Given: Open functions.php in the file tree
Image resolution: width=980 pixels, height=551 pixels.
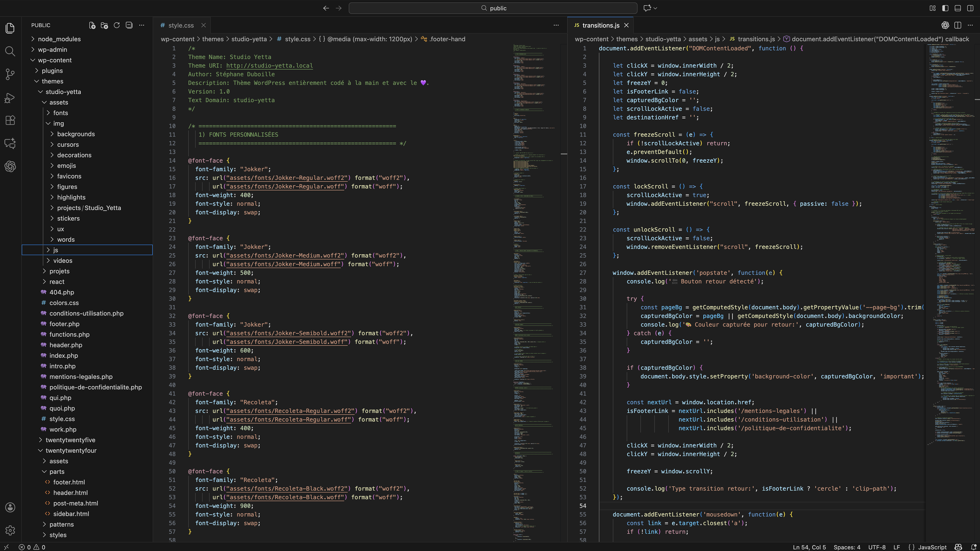Looking at the screenshot, I should tap(69, 334).
